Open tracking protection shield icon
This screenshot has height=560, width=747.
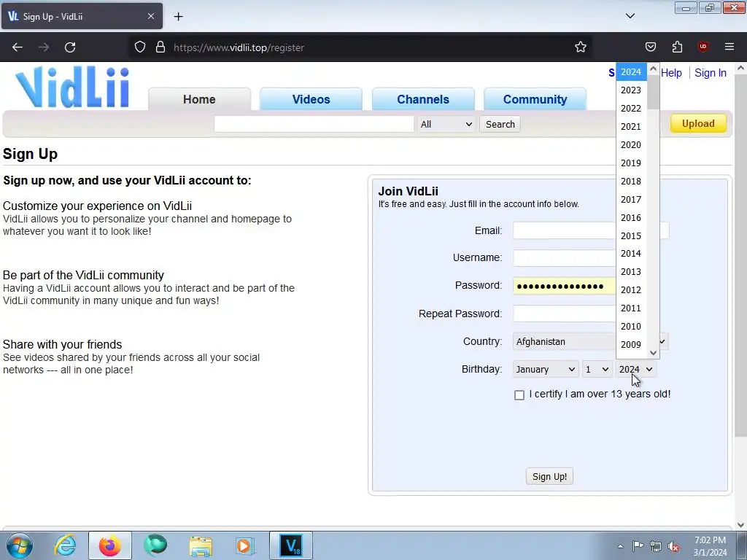pos(139,47)
